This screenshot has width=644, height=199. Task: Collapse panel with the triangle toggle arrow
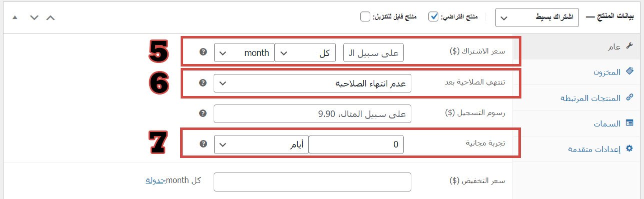click(x=15, y=17)
